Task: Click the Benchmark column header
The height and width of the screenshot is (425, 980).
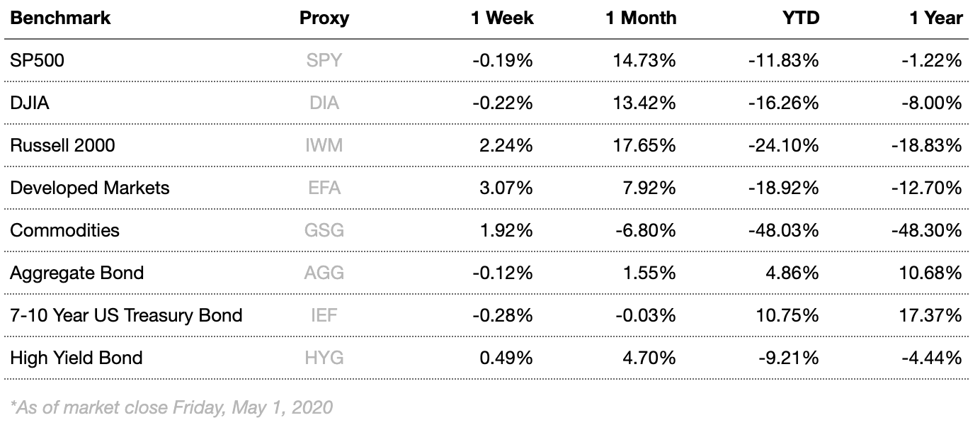Action: (60, 18)
